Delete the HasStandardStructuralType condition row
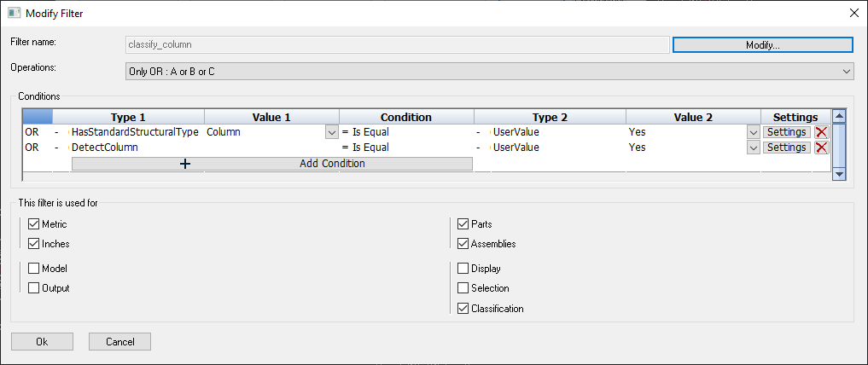 point(821,132)
